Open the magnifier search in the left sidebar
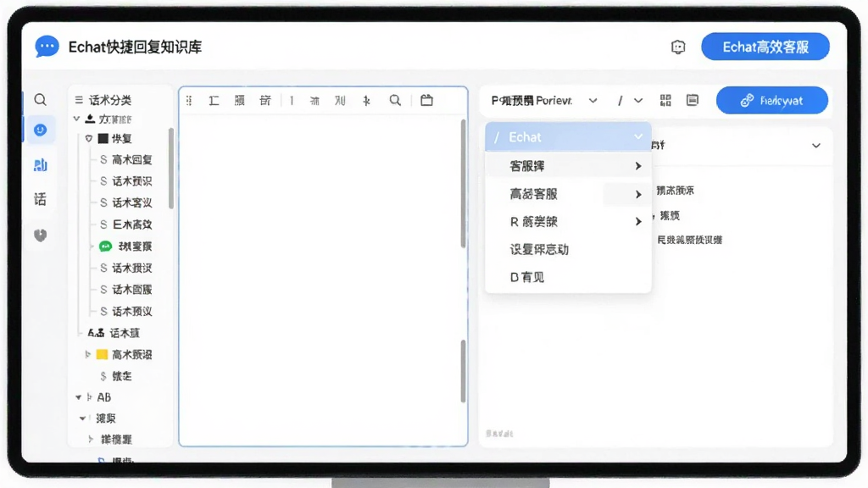Image resolution: width=868 pixels, height=488 pixels. (40, 100)
